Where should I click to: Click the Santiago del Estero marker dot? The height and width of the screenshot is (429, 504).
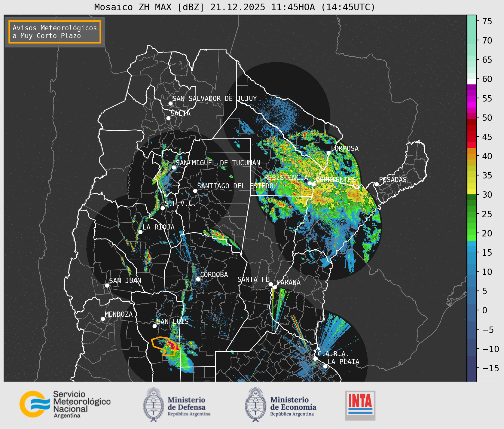pyautogui.click(x=195, y=191)
